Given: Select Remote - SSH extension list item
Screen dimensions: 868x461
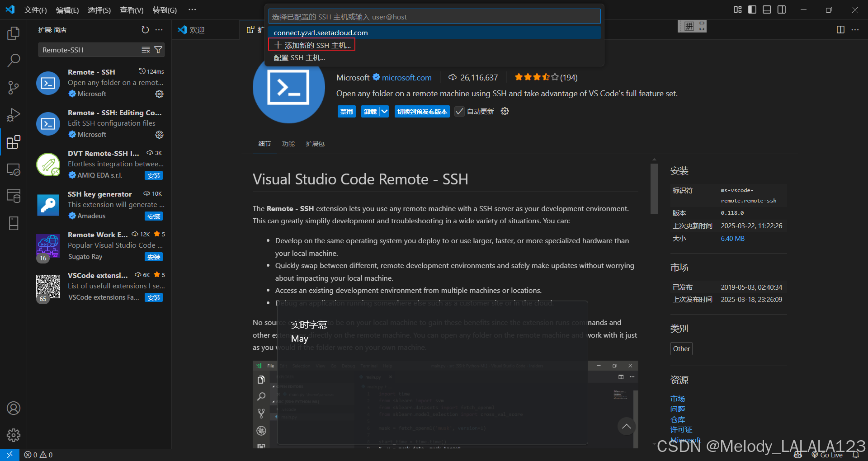Looking at the screenshot, I should pyautogui.click(x=100, y=83).
